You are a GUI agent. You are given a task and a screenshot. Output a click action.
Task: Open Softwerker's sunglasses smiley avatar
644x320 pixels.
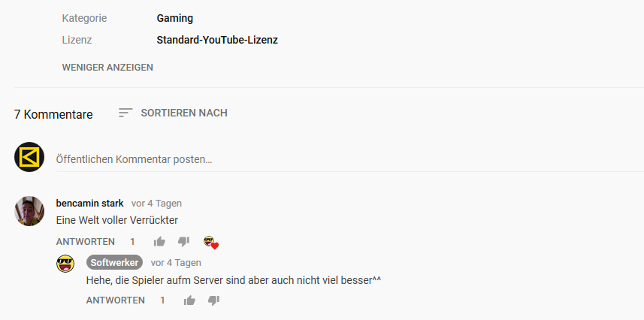pos(65,264)
